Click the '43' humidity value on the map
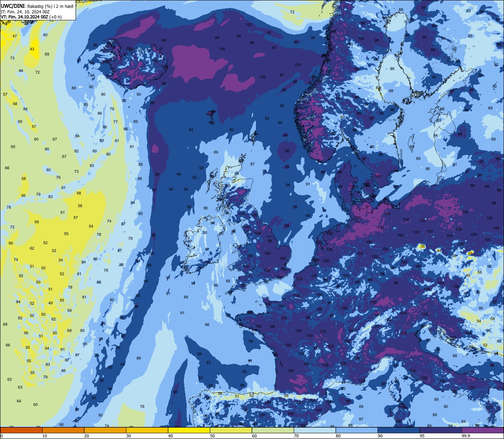 coord(32,49)
